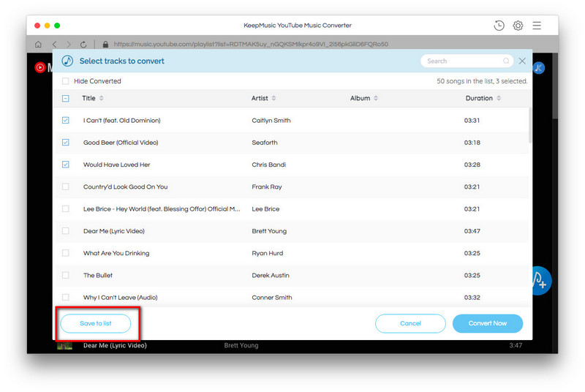Go to home page icon

click(x=38, y=45)
